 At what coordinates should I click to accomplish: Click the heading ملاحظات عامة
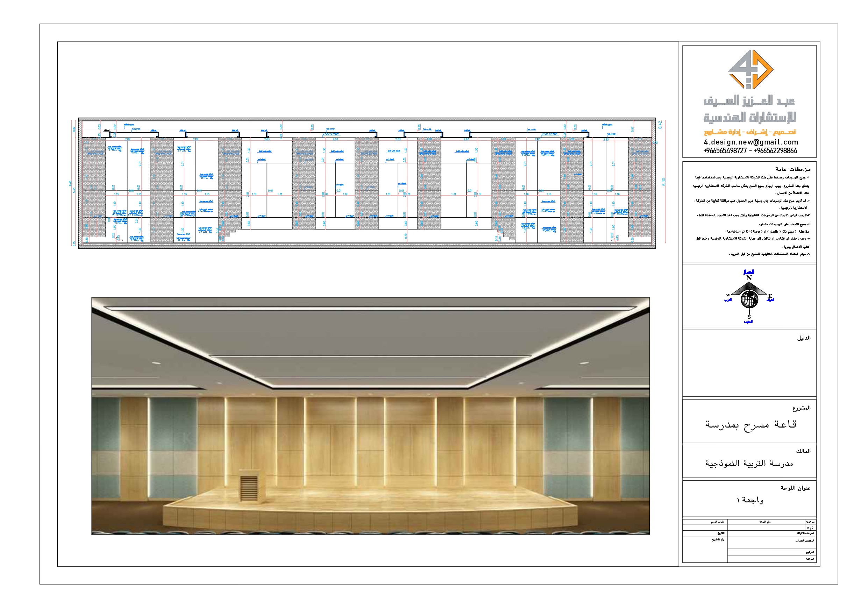coord(793,169)
